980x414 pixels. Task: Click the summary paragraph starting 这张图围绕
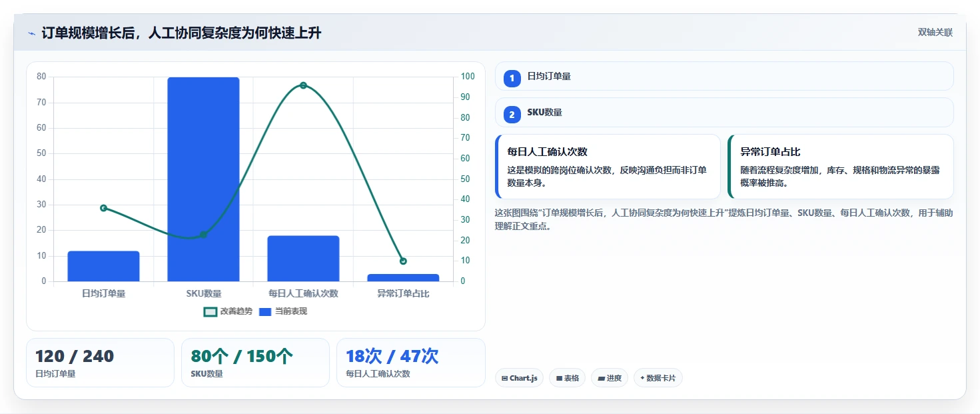pyautogui.click(x=724, y=219)
